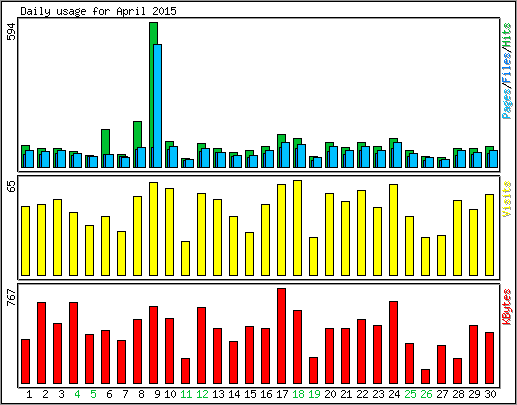517x405 pixels.
Task: Select the yellow Visits bar for day 18
Action: point(297,228)
